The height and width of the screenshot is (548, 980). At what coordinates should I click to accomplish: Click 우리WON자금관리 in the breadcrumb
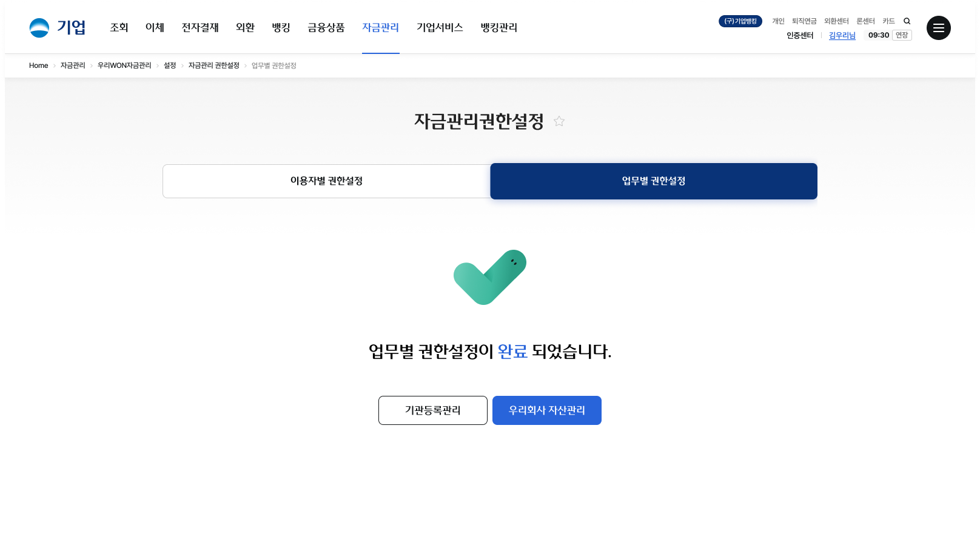(124, 65)
